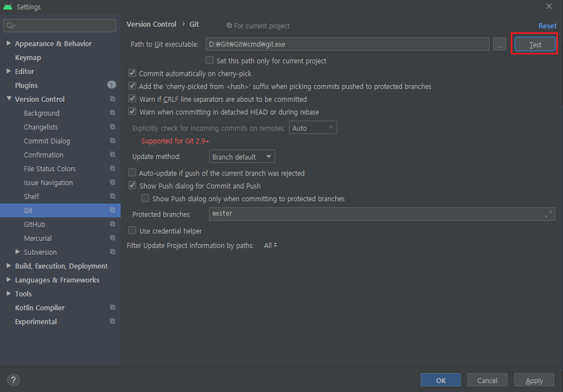Toggle 'Warn when committing in detached HEAD' checkbox

pos(132,111)
